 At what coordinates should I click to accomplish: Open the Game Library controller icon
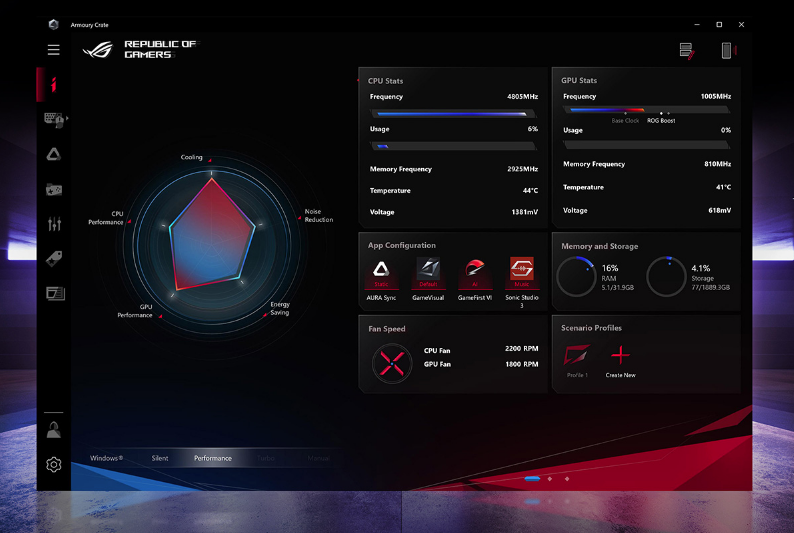tap(54, 190)
